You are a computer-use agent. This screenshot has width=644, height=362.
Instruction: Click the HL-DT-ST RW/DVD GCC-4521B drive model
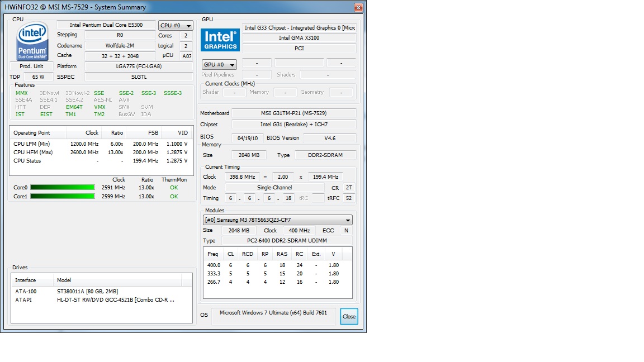tap(115, 300)
